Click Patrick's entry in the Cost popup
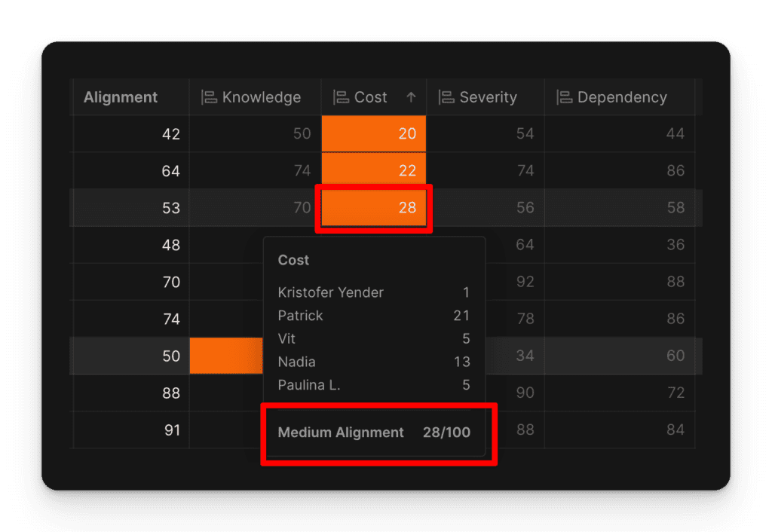Viewport: 772px width, 532px height. coord(300,316)
